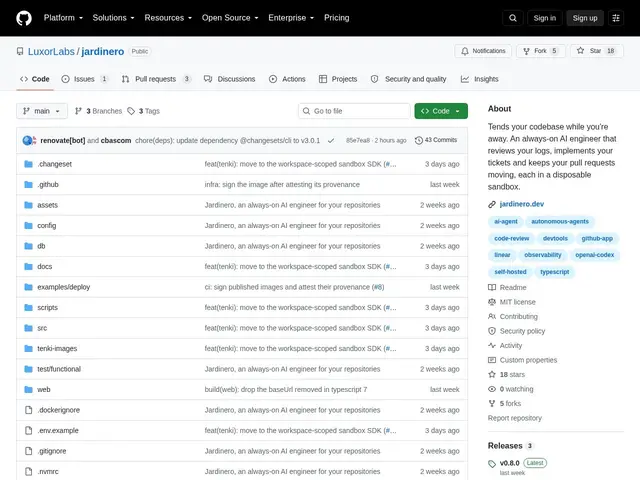Click the Sign up button
640x480 pixels.
click(x=584, y=18)
